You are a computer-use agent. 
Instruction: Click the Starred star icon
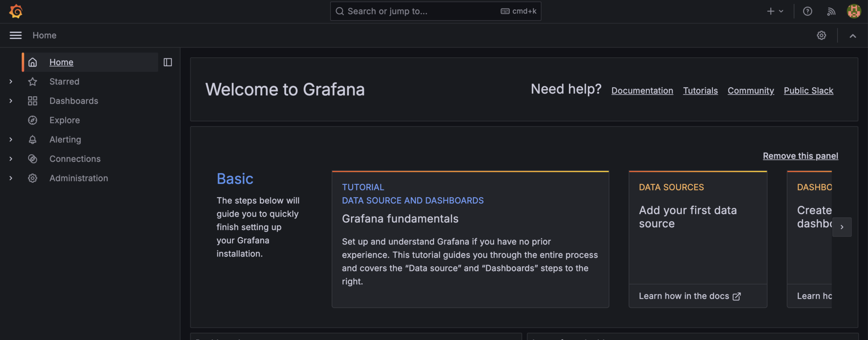coord(33,81)
